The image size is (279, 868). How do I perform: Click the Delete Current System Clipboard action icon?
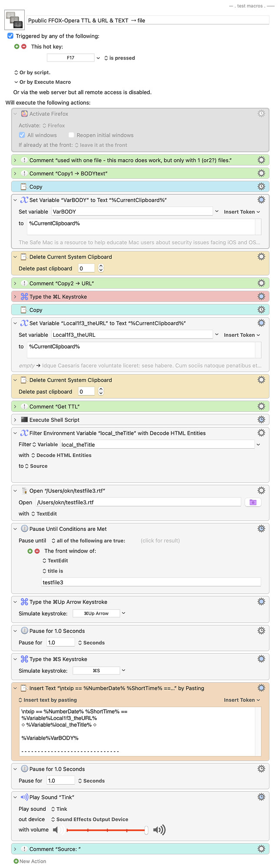click(24, 256)
